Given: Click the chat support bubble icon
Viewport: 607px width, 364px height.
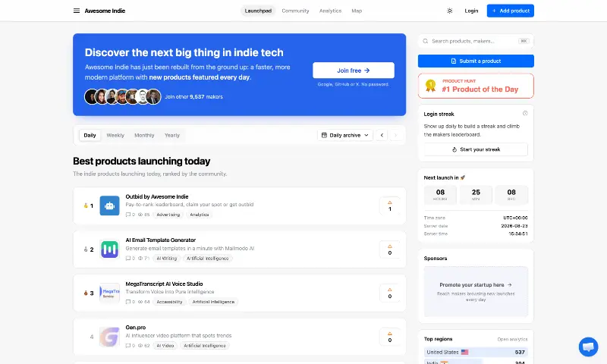Looking at the screenshot, I should click(x=588, y=347).
